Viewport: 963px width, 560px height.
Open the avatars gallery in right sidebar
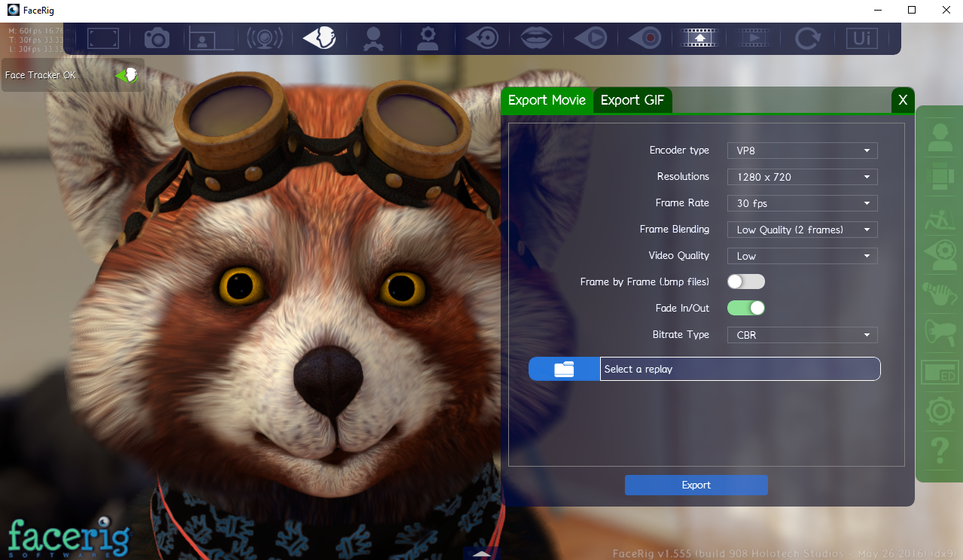click(x=939, y=138)
